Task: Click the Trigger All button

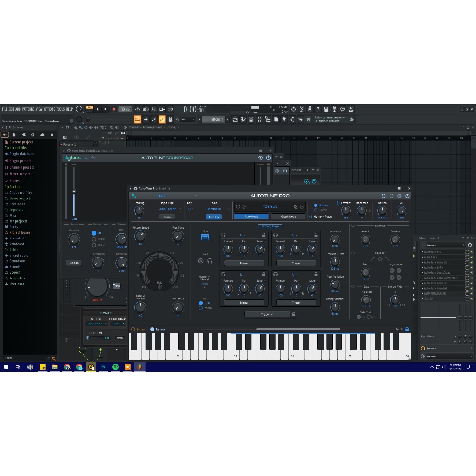Action: [267, 314]
